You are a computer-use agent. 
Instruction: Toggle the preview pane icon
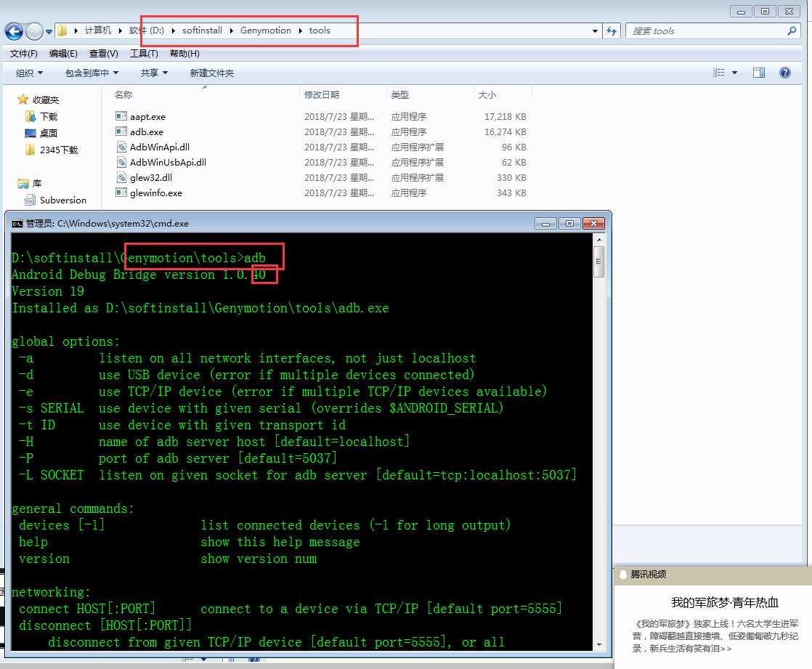tap(759, 73)
